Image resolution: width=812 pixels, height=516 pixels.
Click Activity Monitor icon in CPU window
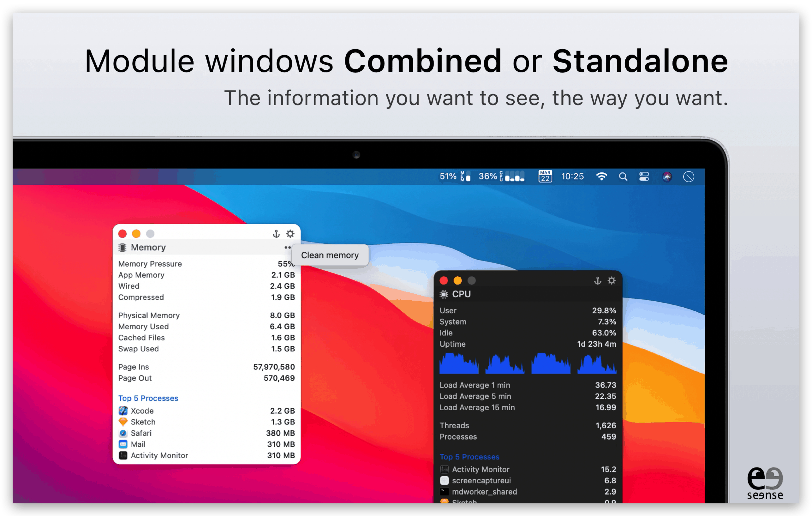(x=445, y=470)
